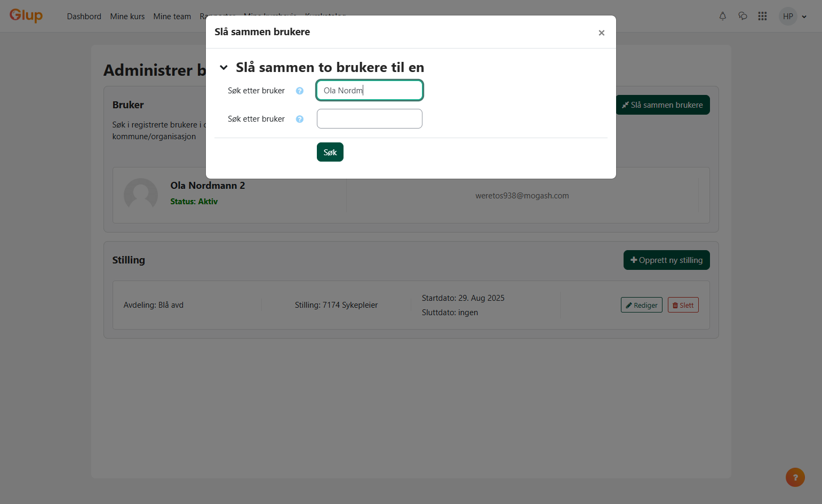
Task: Click the Glup logo
Action: [x=26, y=15]
